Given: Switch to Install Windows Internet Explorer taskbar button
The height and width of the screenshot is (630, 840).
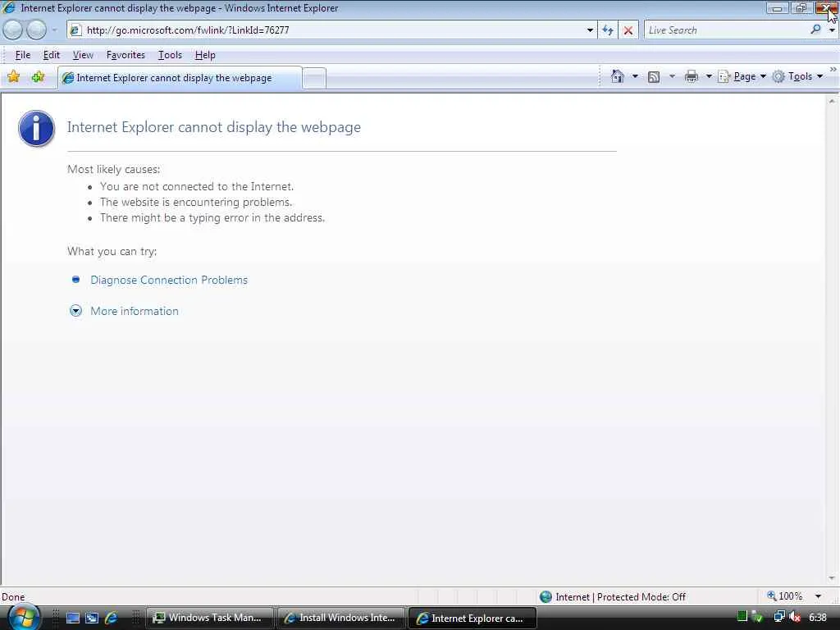Looking at the screenshot, I should point(340,618).
